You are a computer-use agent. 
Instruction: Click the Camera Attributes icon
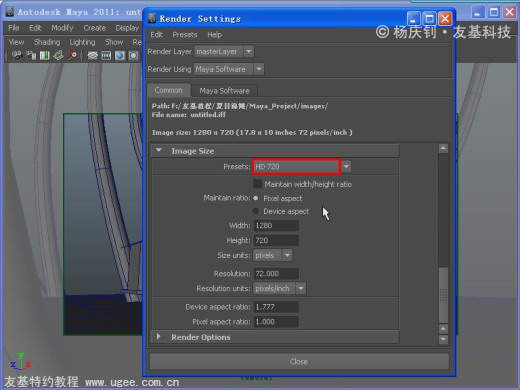coord(32,55)
